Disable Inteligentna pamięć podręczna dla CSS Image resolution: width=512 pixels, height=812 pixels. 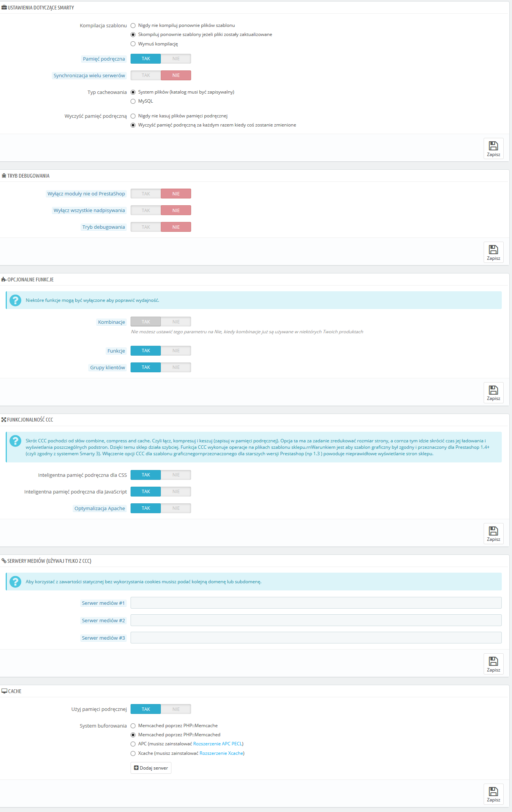(x=176, y=475)
